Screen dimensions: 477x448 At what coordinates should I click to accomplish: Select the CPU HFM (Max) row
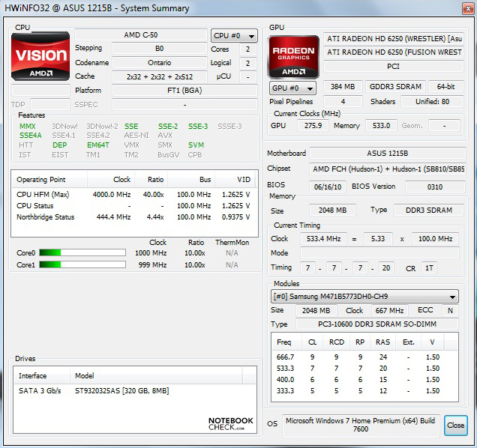pos(134,194)
